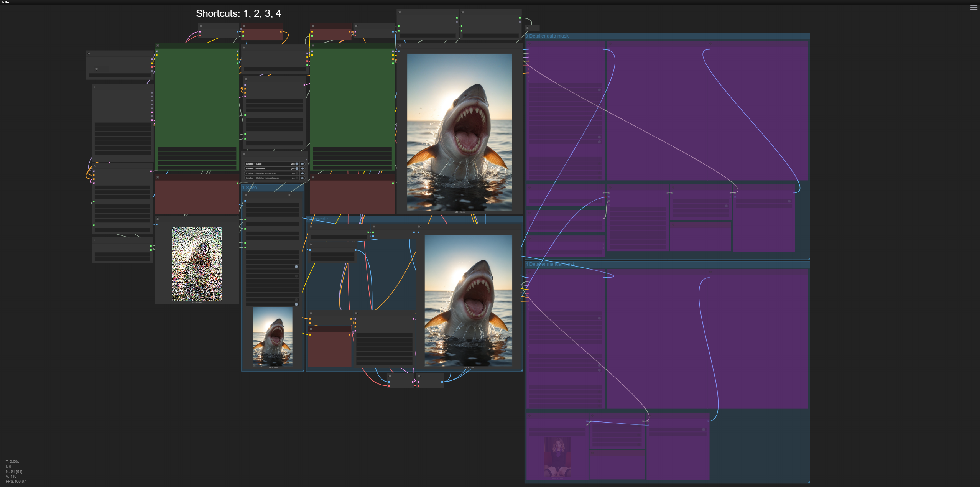Enable the 3 Detailer auto mask toggle
This screenshot has height=487, width=980.
point(297,173)
